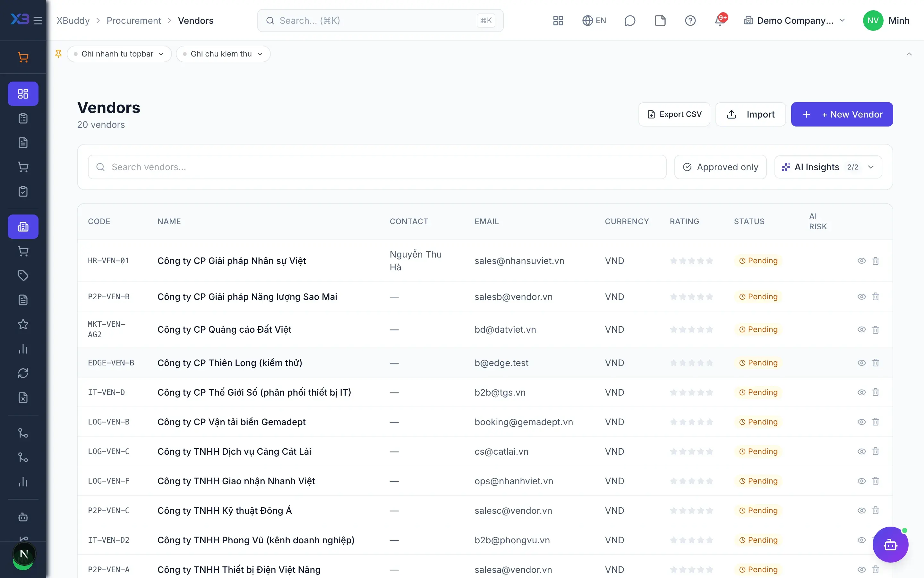This screenshot has width=924, height=578.
Task: Open vendor Công ty CP Vận tải biển Gemadept
Action: [x=231, y=422]
